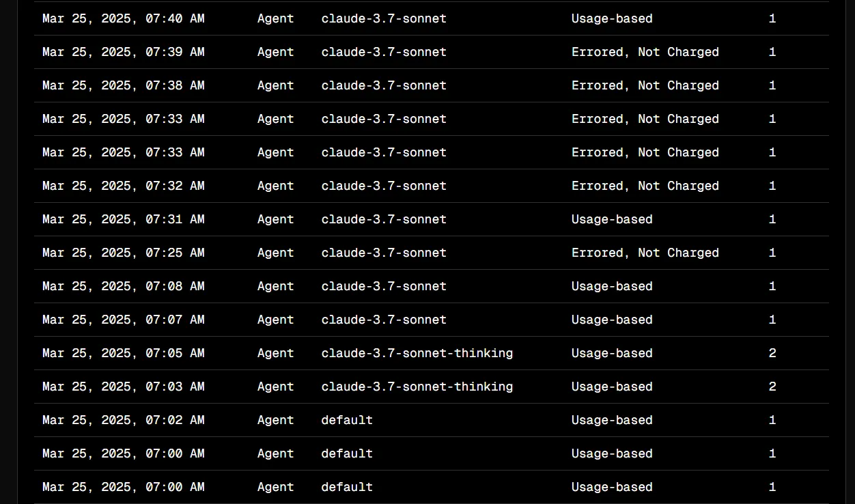Click the 07:03 AM timestamp cell
Screen dimensions: 855x504
click(x=123, y=387)
